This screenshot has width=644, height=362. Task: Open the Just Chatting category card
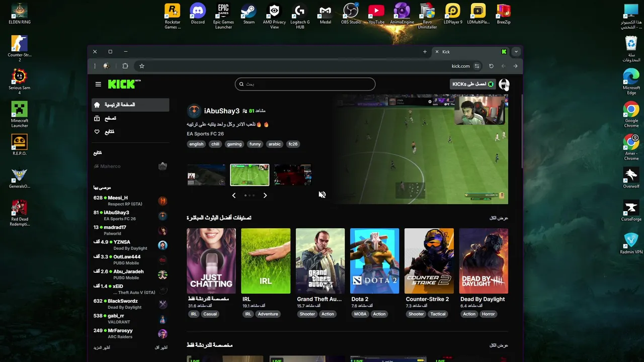tap(211, 261)
